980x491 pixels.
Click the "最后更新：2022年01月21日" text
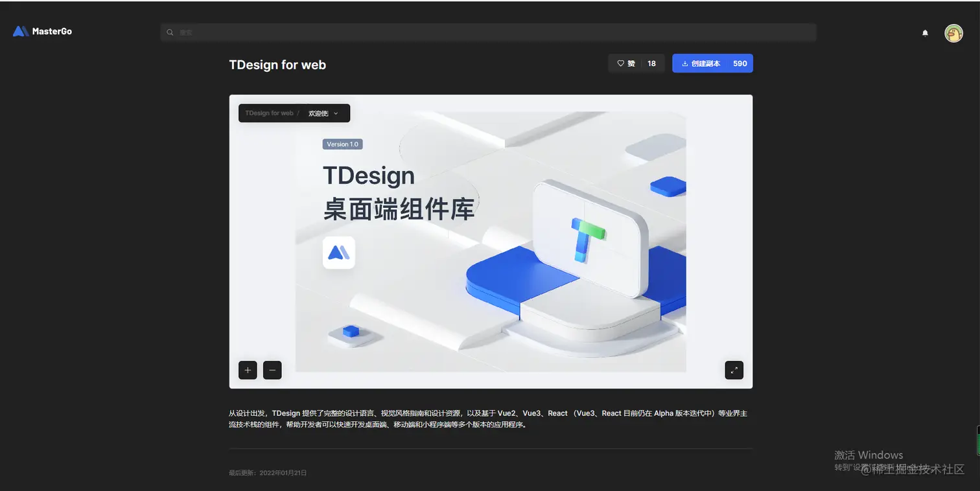coord(268,473)
